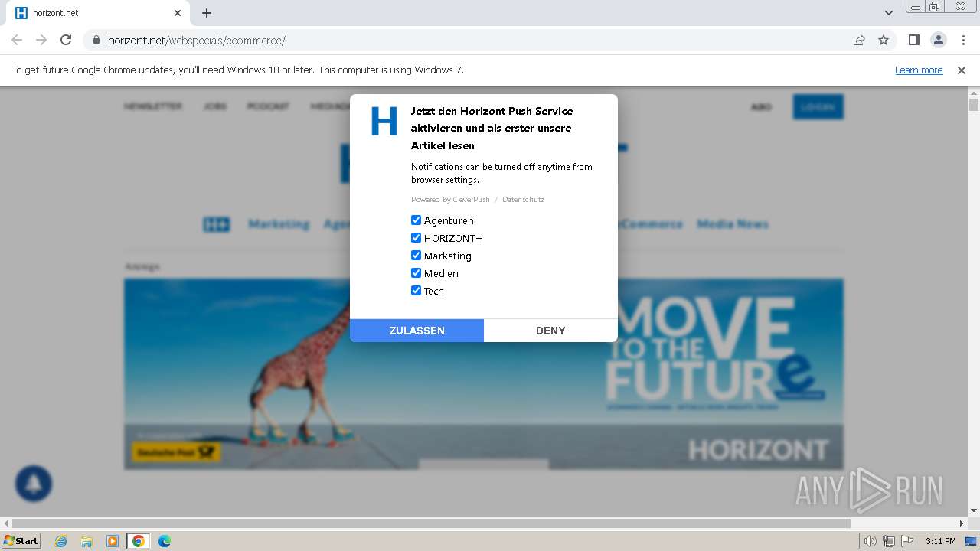The height and width of the screenshot is (551, 980).
Task: Open the tab search dropdown arrow
Action: 889,13
